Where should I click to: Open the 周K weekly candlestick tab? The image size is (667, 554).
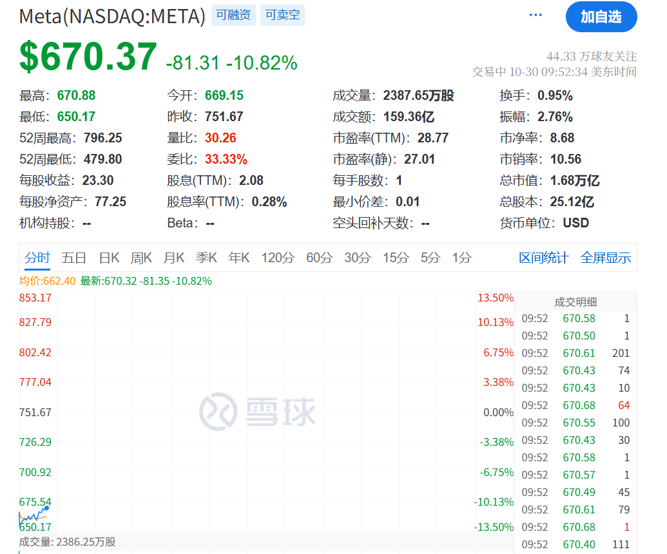tap(141, 258)
